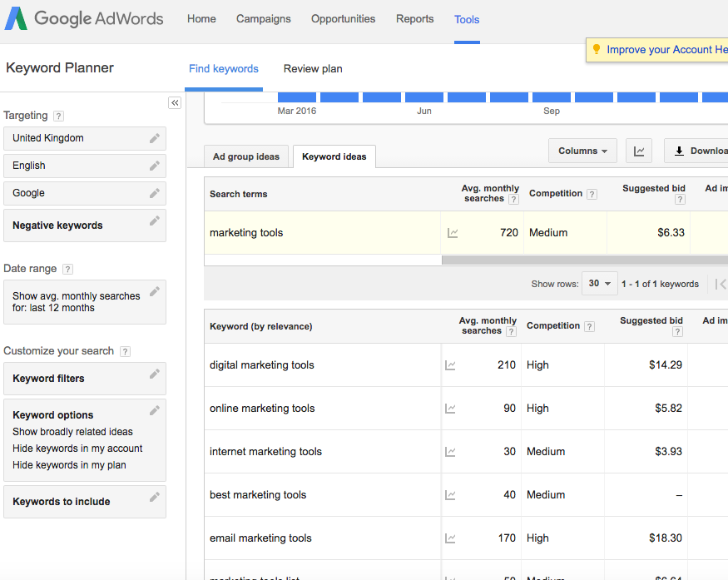This screenshot has height=580, width=728.
Task: Select the Keyword ideas tab
Action: pos(334,156)
